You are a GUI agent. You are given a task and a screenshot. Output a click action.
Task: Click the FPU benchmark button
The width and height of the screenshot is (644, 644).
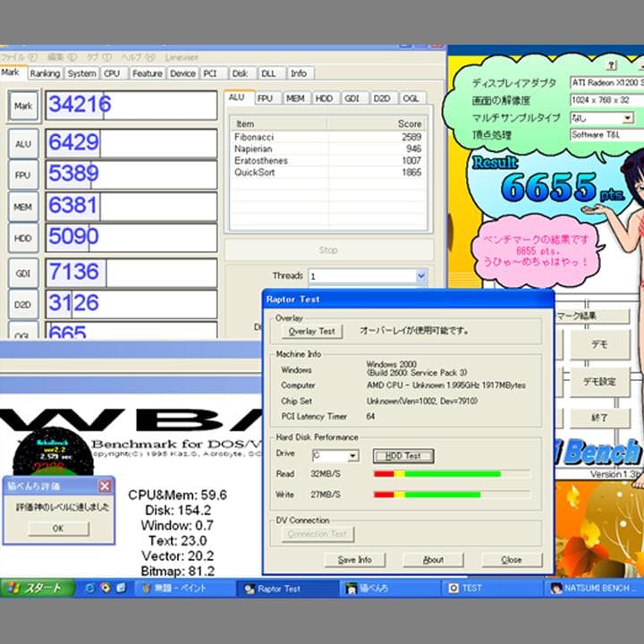point(23,175)
